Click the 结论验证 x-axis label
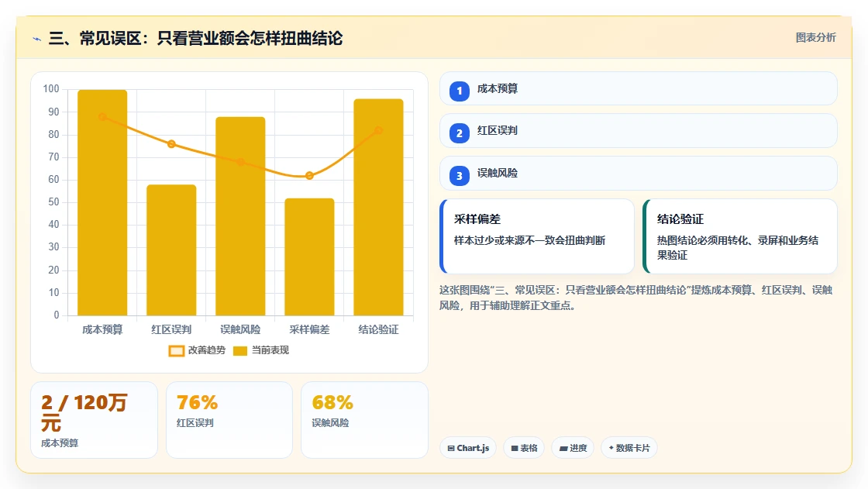Viewport: 868px width, 489px height. point(379,329)
